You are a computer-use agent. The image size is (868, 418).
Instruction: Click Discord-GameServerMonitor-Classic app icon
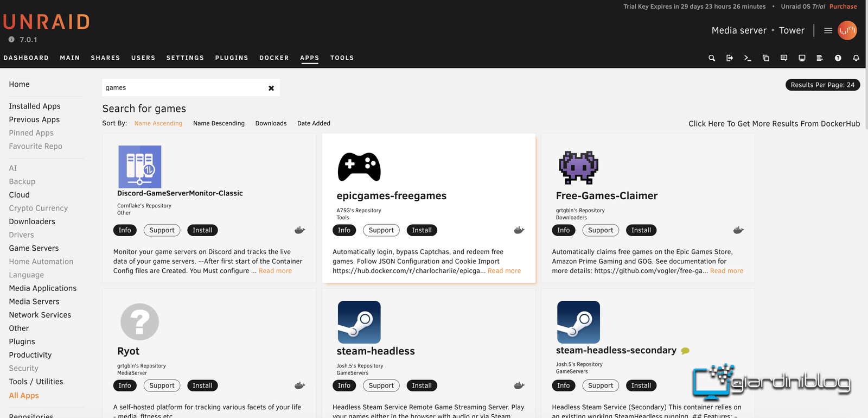click(x=140, y=167)
